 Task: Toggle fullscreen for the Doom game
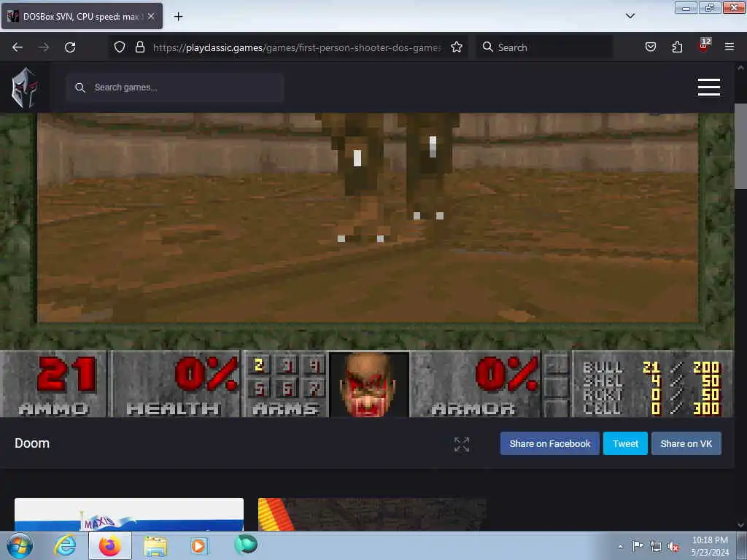point(462,444)
